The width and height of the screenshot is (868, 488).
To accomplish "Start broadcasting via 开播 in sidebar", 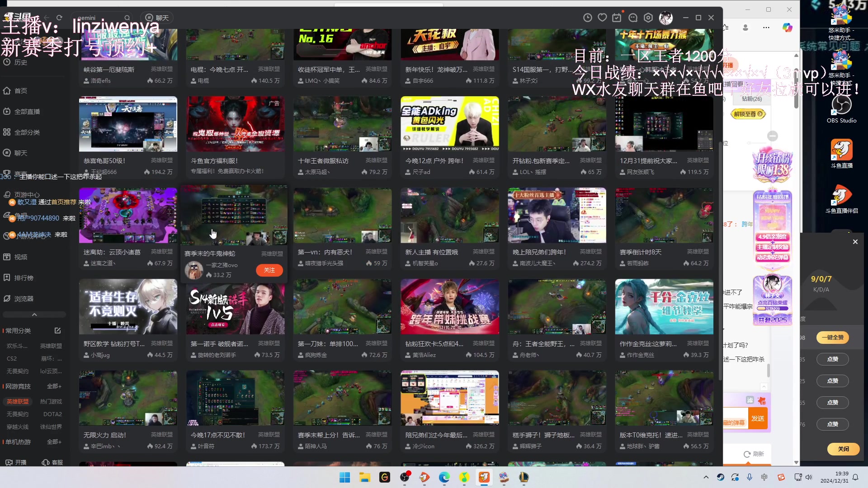I will pos(16,462).
